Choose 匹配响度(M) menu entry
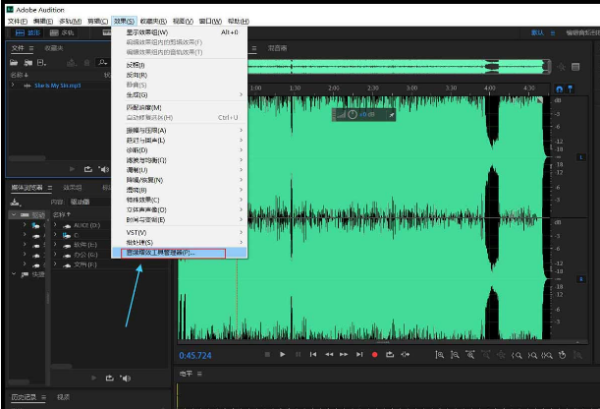 pos(179,108)
